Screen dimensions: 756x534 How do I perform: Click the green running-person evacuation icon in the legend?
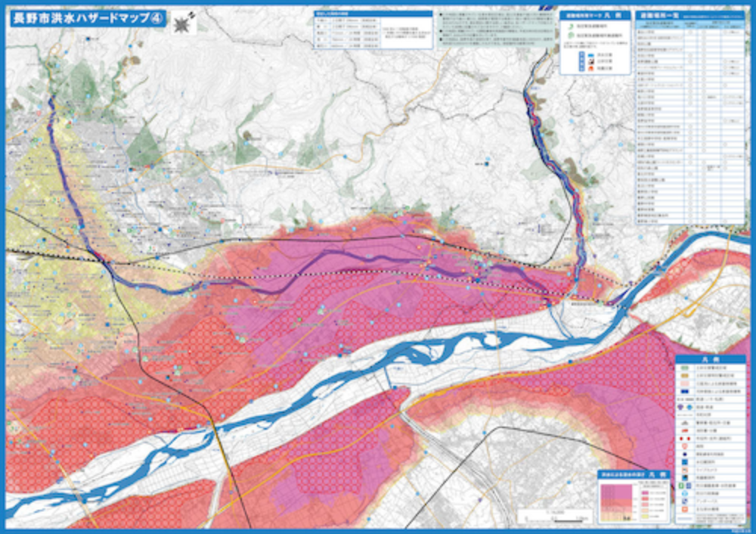571,26
